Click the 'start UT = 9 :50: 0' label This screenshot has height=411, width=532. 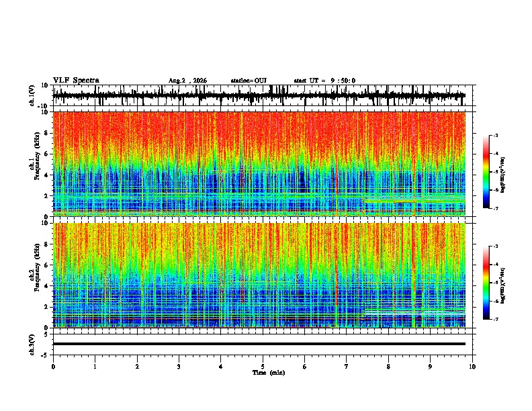[x=324, y=81]
